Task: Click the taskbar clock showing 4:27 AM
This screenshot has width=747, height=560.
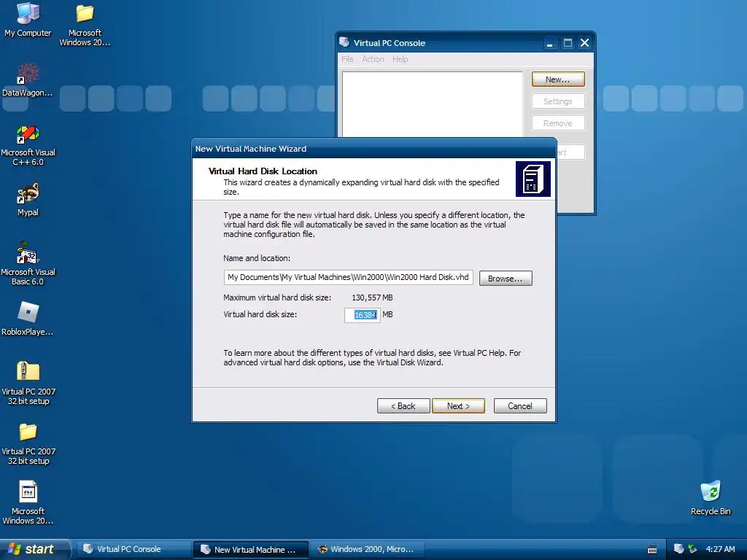Action: pyautogui.click(x=720, y=549)
